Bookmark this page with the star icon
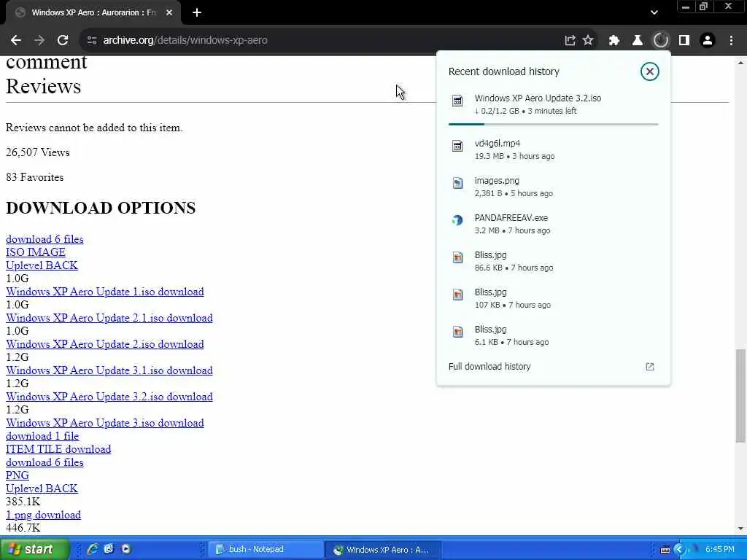 pos(589,41)
